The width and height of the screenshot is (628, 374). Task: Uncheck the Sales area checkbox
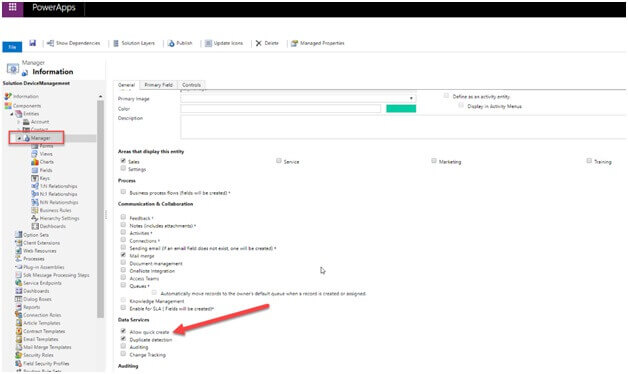click(123, 161)
